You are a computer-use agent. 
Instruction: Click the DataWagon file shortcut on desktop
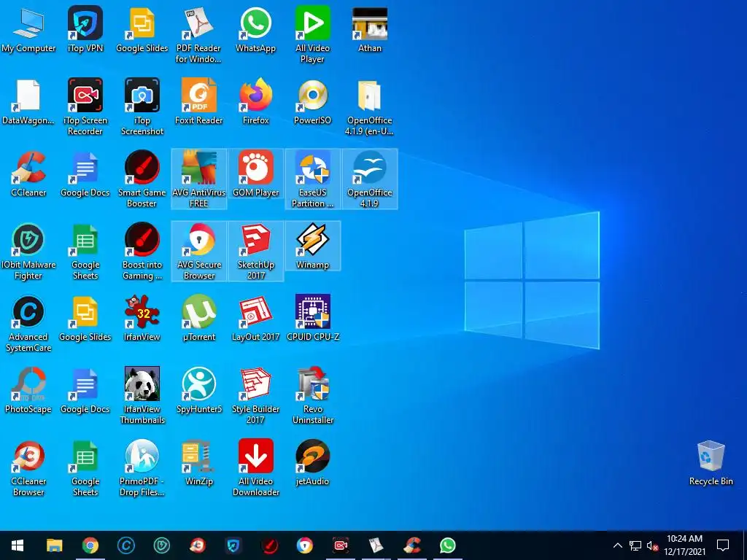(28, 102)
